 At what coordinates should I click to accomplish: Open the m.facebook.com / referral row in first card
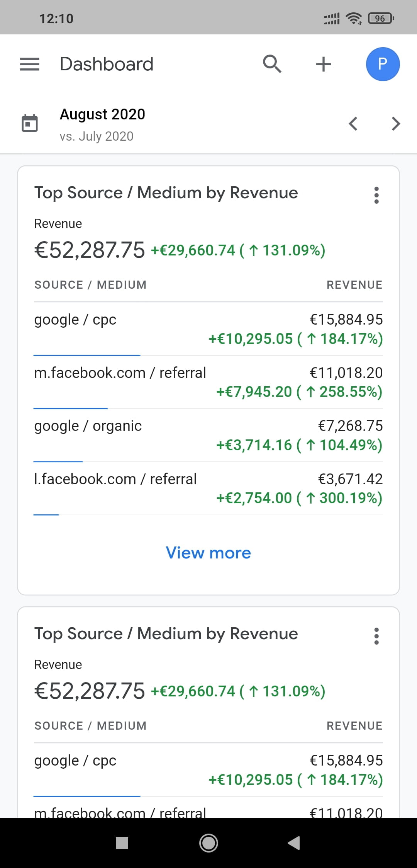coord(208,382)
